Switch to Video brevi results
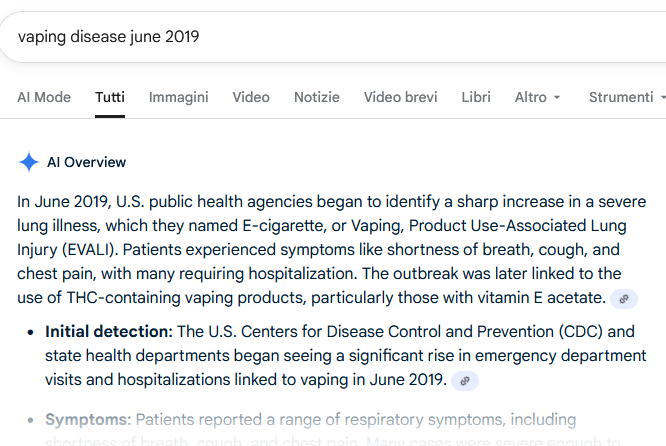The width and height of the screenshot is (666, 446). pyautogui.click(x=401, y=97)
